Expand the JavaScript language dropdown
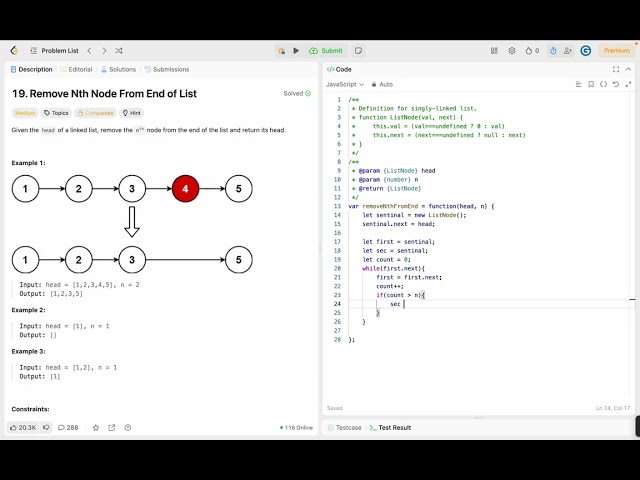Image resolution: width=640 pixels, height=480 pixels. point(345,84)
